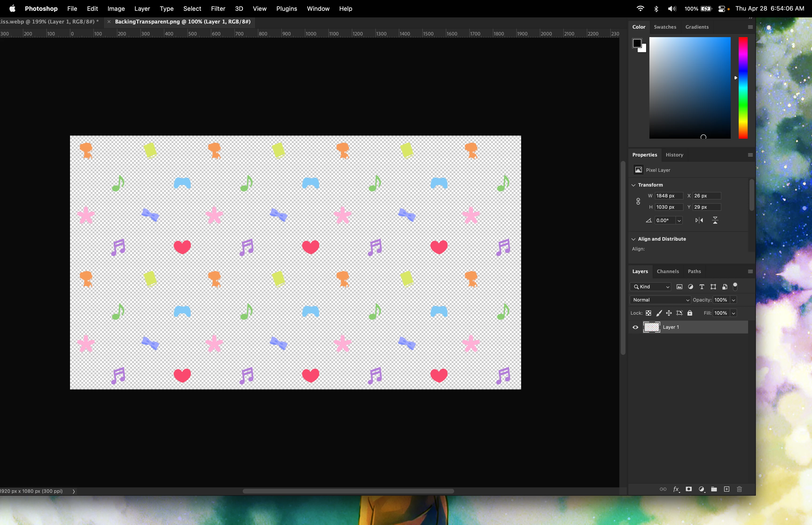Switch to the Swatches tab

click(665, 27)
